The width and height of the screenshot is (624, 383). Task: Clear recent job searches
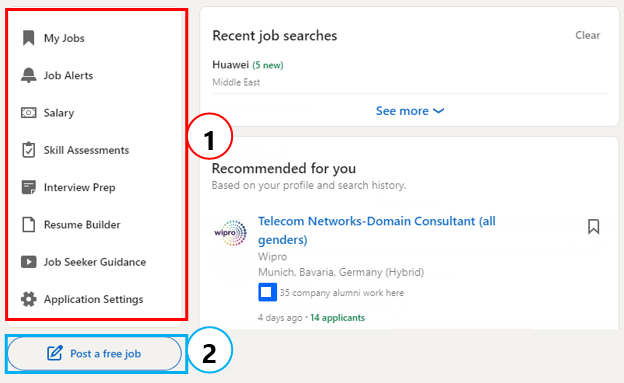tap(587, 35)
